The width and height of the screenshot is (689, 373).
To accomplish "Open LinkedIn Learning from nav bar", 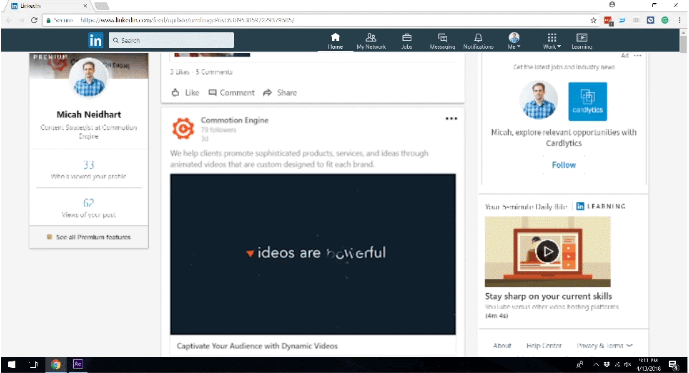I will (x=582, y=41).
